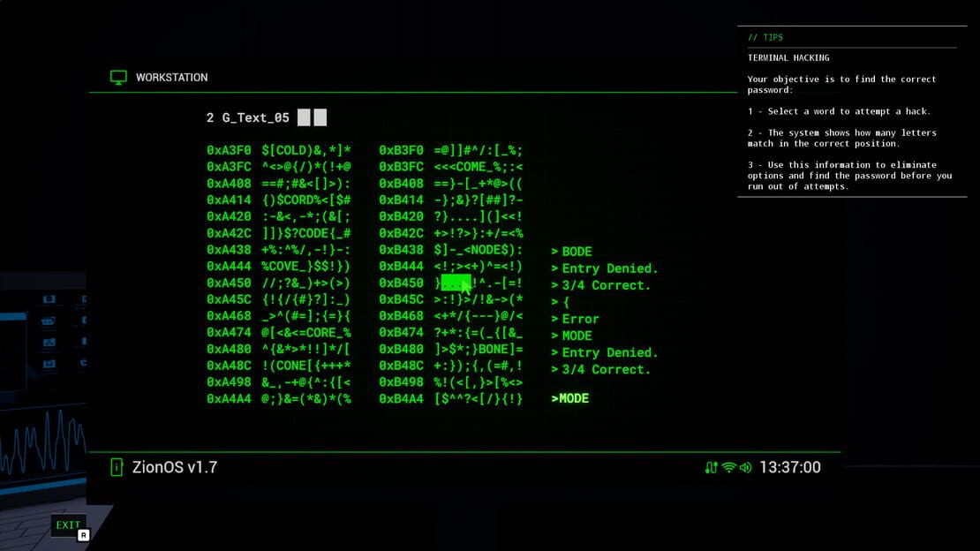Select the word COLD in the dump
Viewport: 980px width, 551px height.
(x=290, y=151)
